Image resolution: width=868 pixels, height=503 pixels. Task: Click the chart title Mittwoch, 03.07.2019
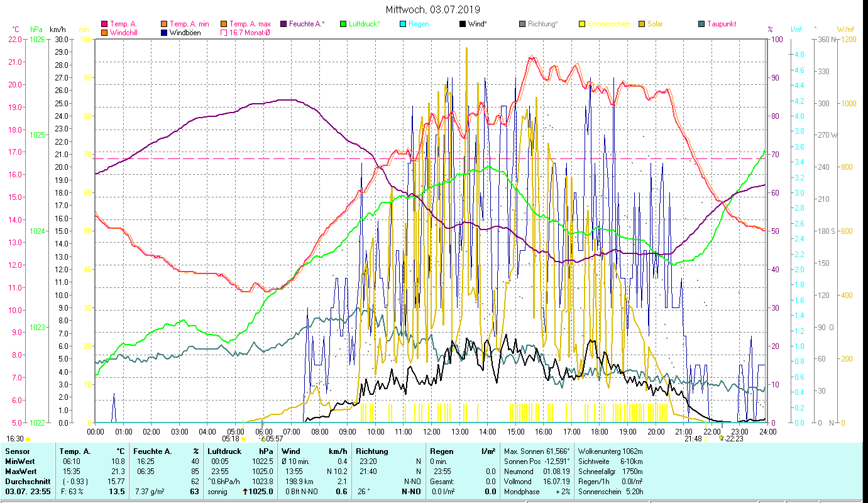(x=434, y=9)
